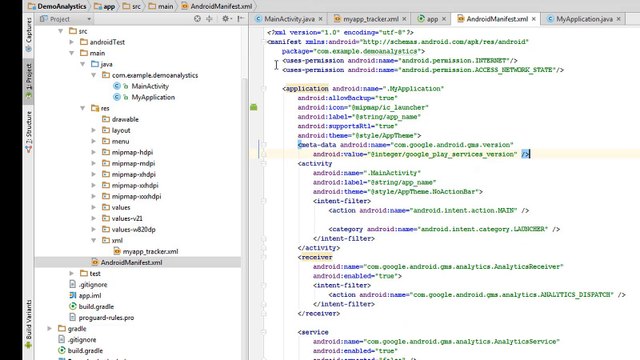Select MainActivity class in tree
The width and height of the screenshot is (640, 360).
[150, 86]
